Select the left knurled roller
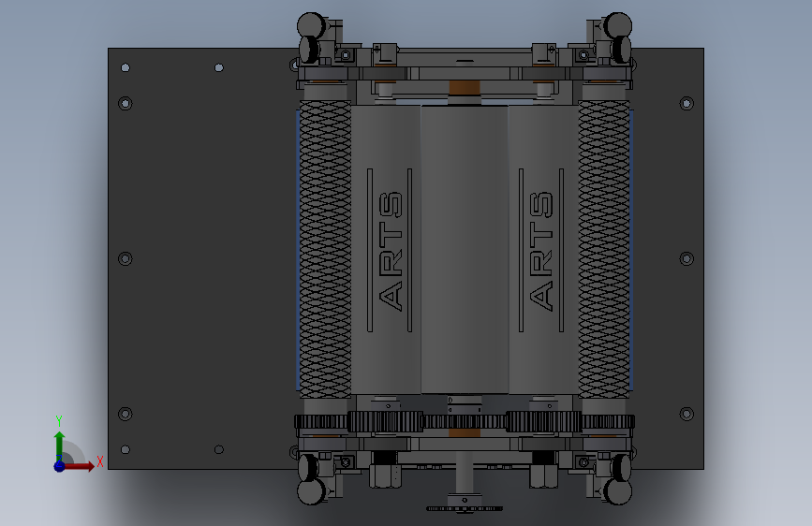Screen dimensions: 812x526 [x=325, y=250]
